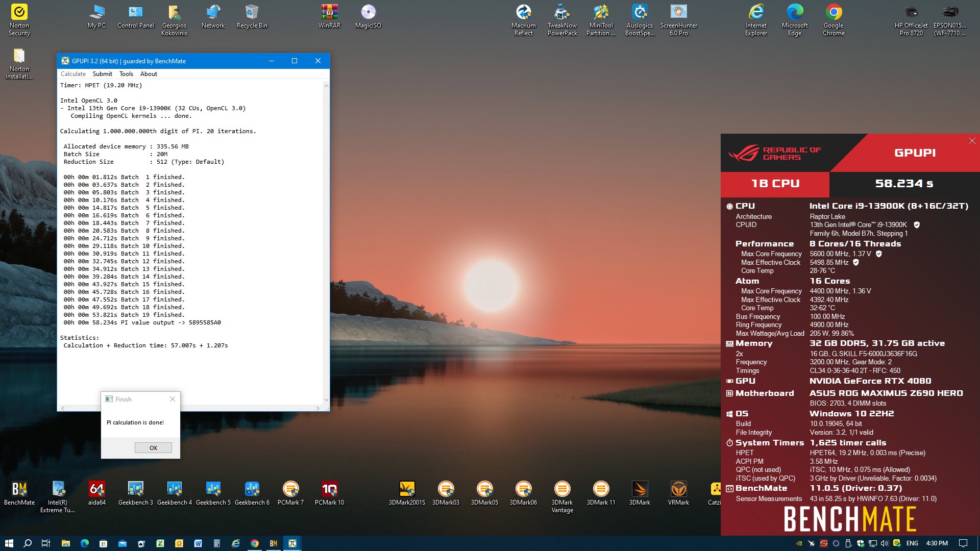Screen dimensions: 980x551
Task: Open Network desktop icon
Action: 213,16
